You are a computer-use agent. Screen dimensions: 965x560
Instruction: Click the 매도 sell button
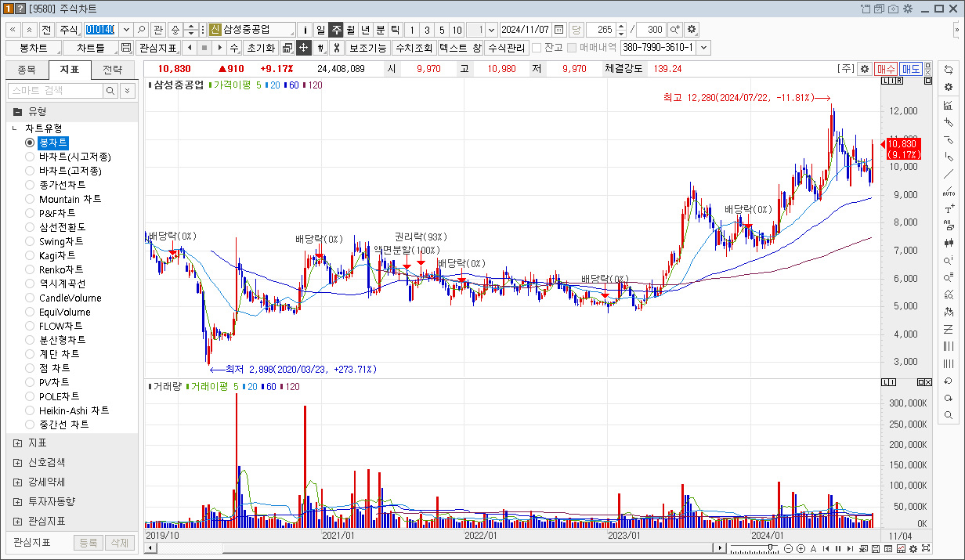tap(910, 69)
